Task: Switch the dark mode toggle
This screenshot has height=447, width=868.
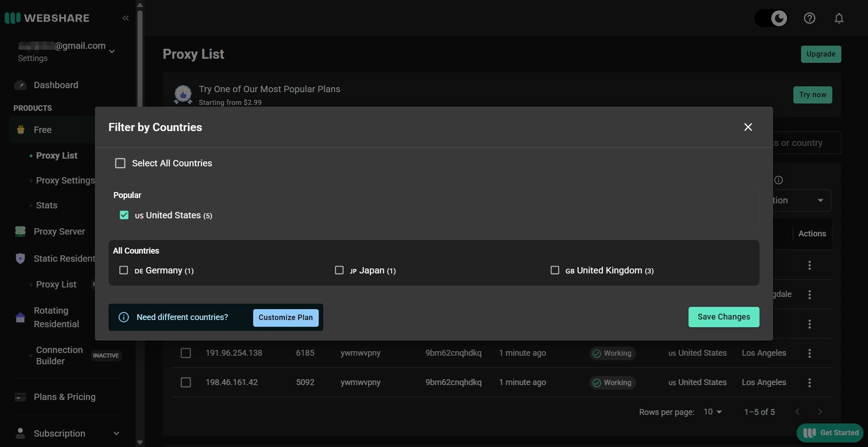Action: click(x=771, y=18)
